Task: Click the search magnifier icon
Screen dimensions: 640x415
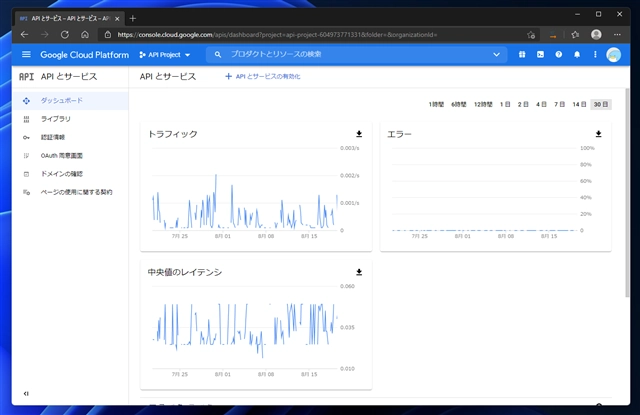Action: pyautogui.click(x=218, y=54)
